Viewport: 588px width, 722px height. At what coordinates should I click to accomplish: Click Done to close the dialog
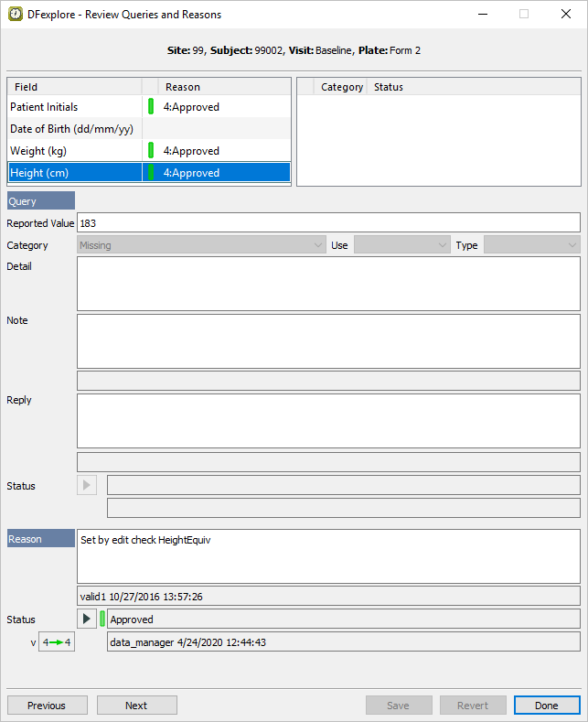547,706
